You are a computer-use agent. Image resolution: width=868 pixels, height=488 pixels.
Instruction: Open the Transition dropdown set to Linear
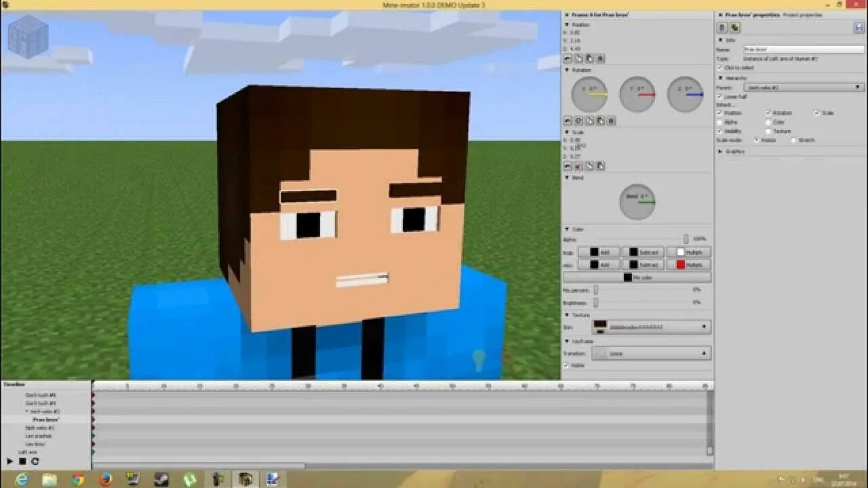651,353
